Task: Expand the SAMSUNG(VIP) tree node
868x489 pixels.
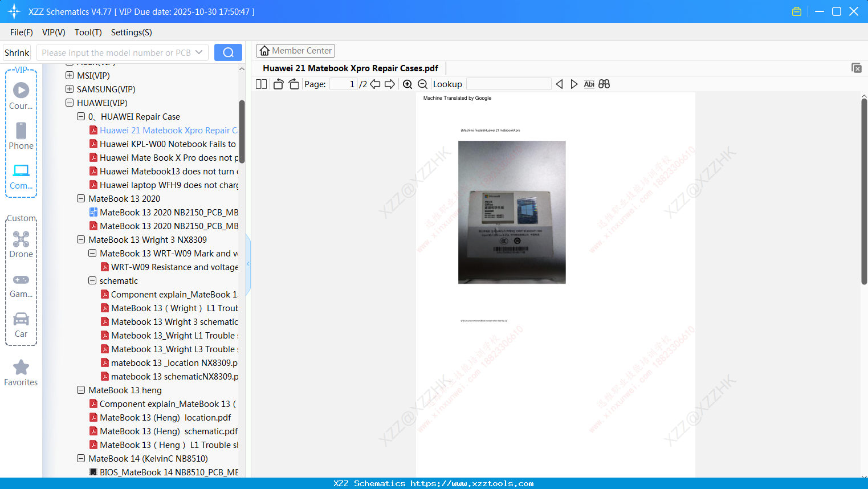Action: [70, 89]
